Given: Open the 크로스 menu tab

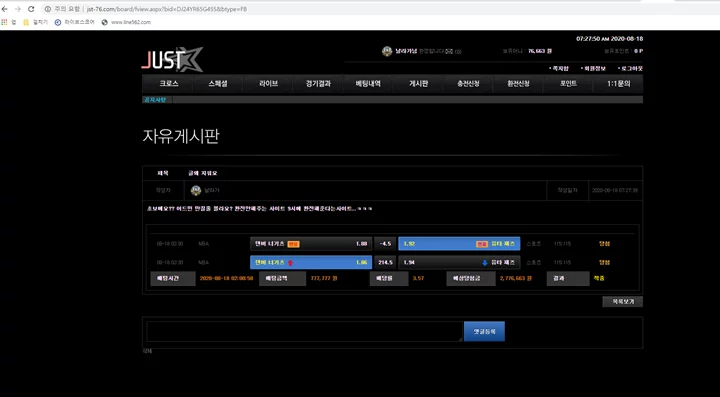Looking at the screenshot, I should pyautogui.click(x=169, y=84).
